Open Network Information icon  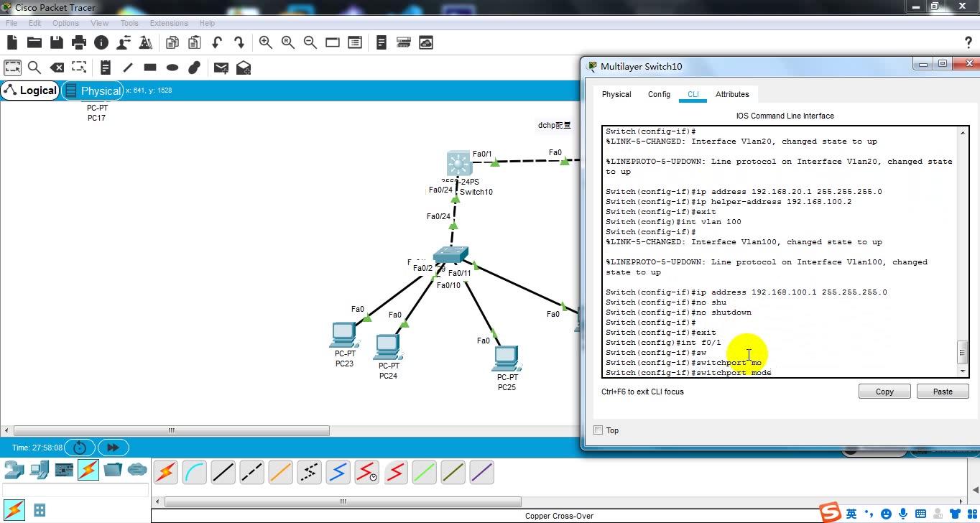(101, 42)
